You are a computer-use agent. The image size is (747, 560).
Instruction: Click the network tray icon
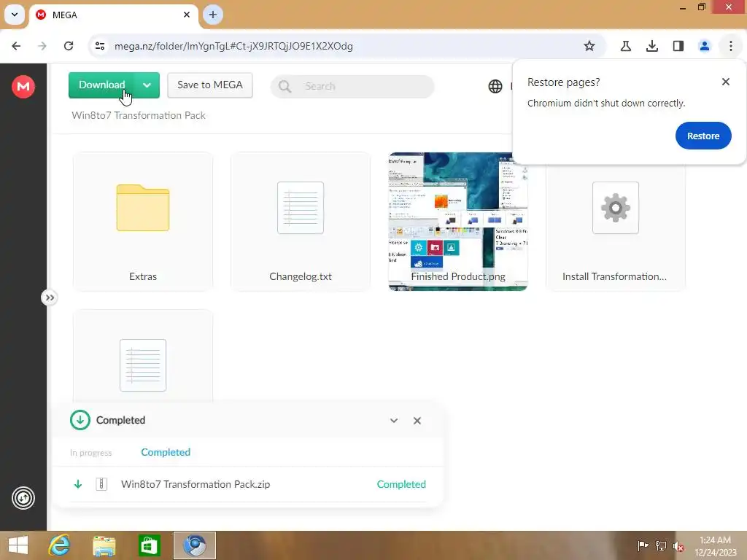[661, 545]
